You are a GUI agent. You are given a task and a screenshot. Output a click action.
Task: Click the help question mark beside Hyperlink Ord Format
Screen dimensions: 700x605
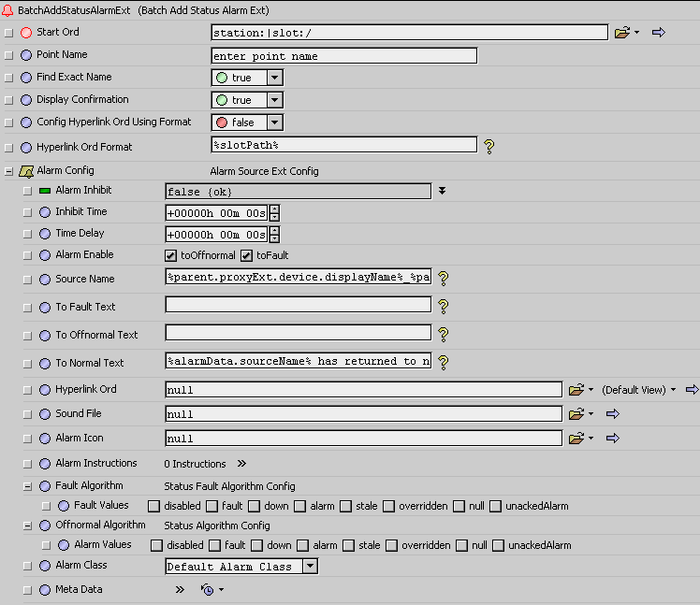pyautogui.click(x=488, y=146)
